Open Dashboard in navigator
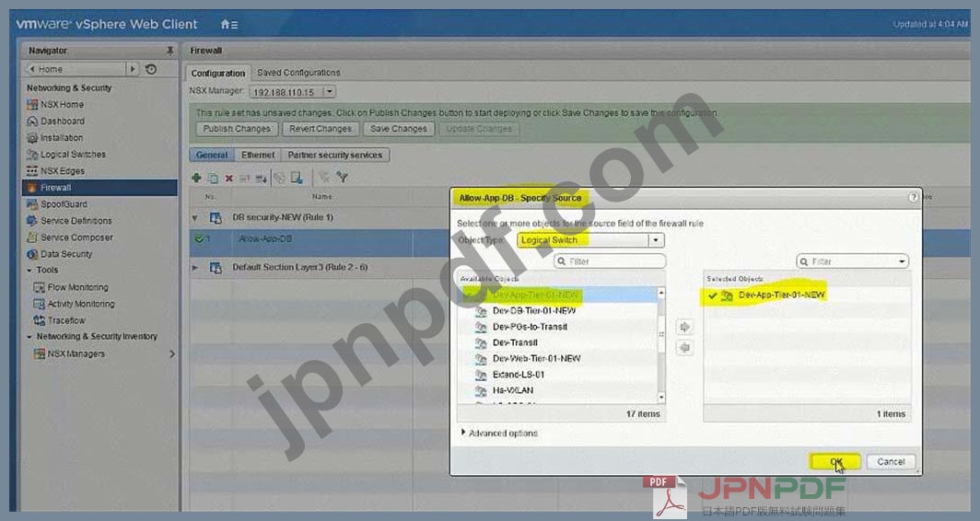This screenshot has width=980, height=521. point(62,122)
